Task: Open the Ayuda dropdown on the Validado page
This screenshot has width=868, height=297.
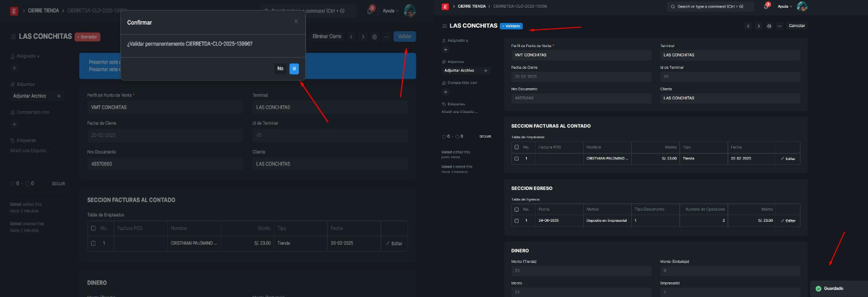Action: (x=784, y=6)
